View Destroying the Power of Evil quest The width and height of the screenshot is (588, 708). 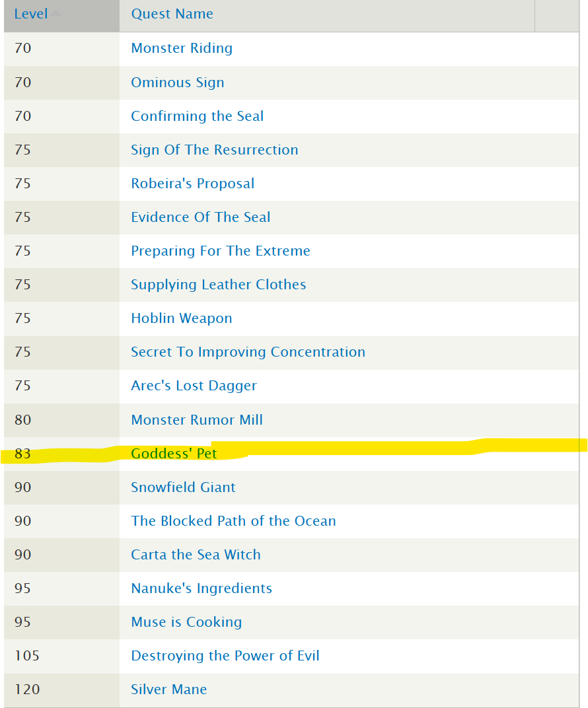click(225, 656)
